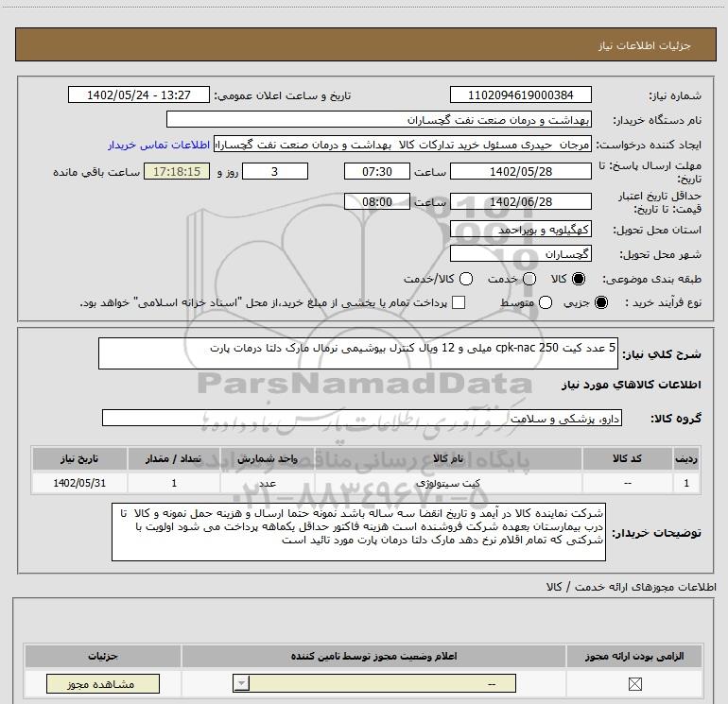Click the requester field مرجان حیدری
Viewport: 728px width, 704px height.
[x=402, y=145]
